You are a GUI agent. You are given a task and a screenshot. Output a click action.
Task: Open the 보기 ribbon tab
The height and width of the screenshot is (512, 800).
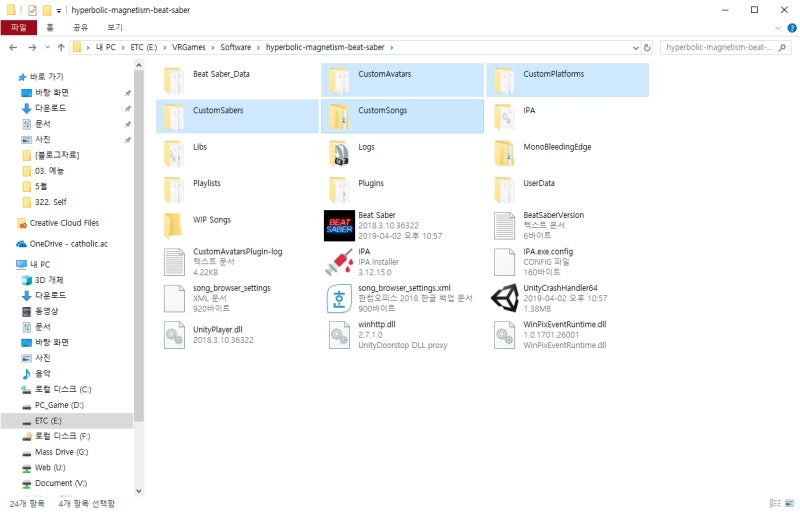[x=115, y=28]
